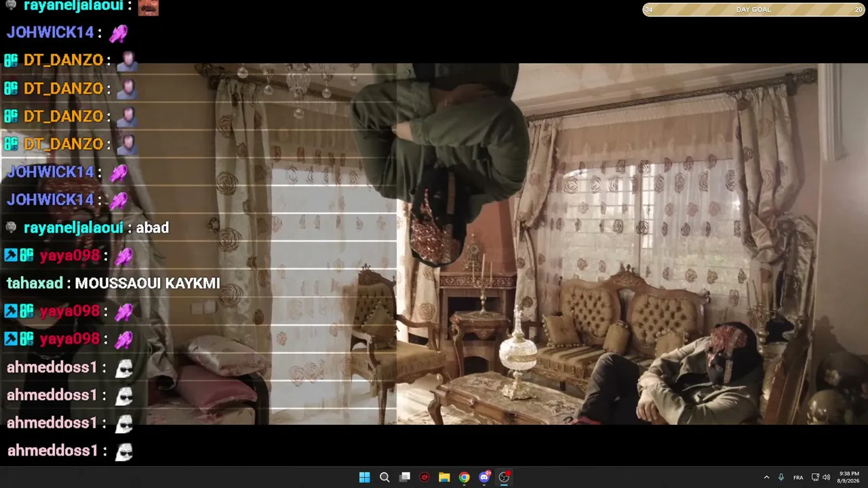
Task: Open File Explorer from the taskbar
Action: [444, 477]
